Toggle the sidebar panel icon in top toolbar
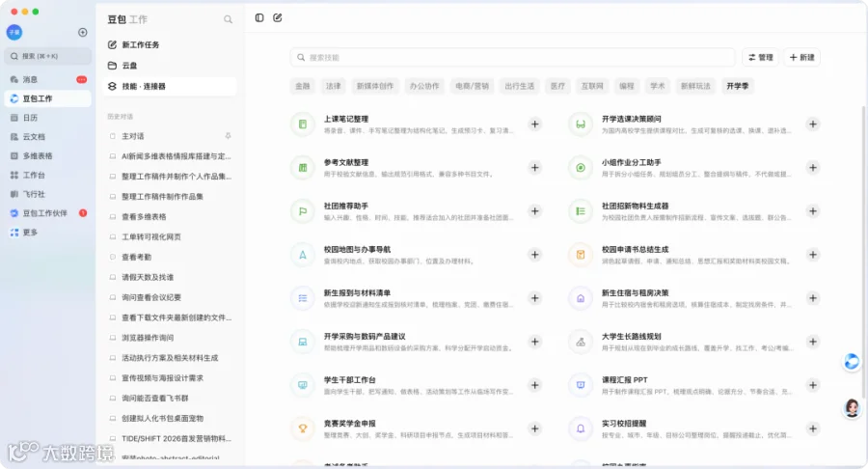This screenshot has width=868, height=469. coord(259,17)
